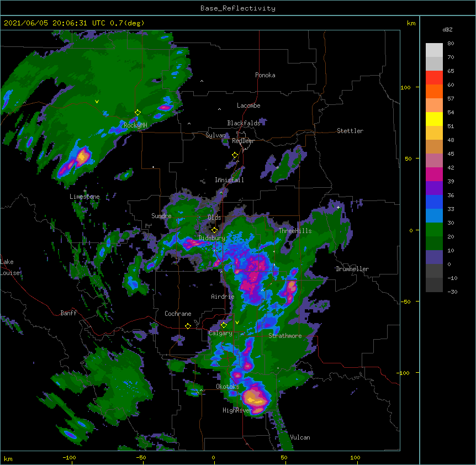The width and height of the screenshot is (476, 465).
Task: Select yellow diamond marker between Olds and Didsbury
Action: click(x=214, y=230)
